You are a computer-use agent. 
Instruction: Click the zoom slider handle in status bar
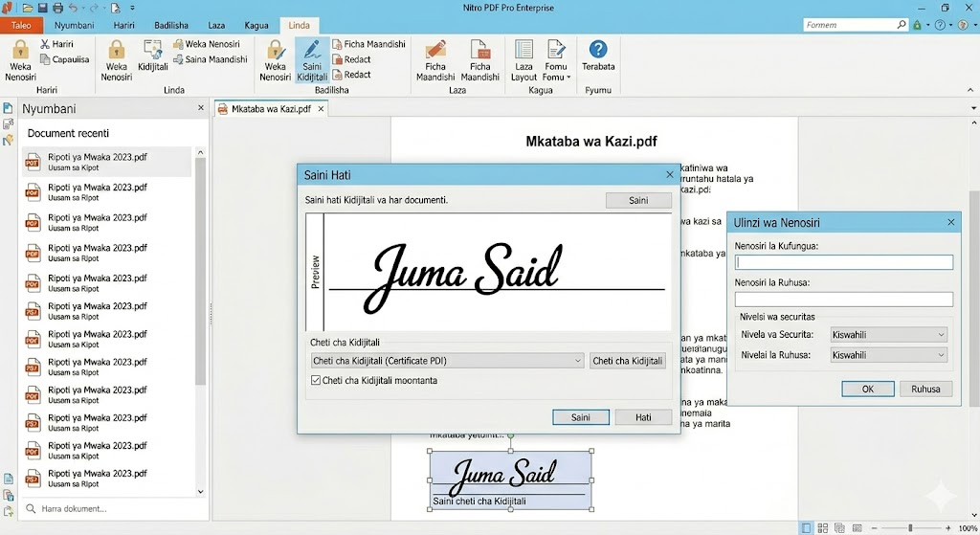911,528
